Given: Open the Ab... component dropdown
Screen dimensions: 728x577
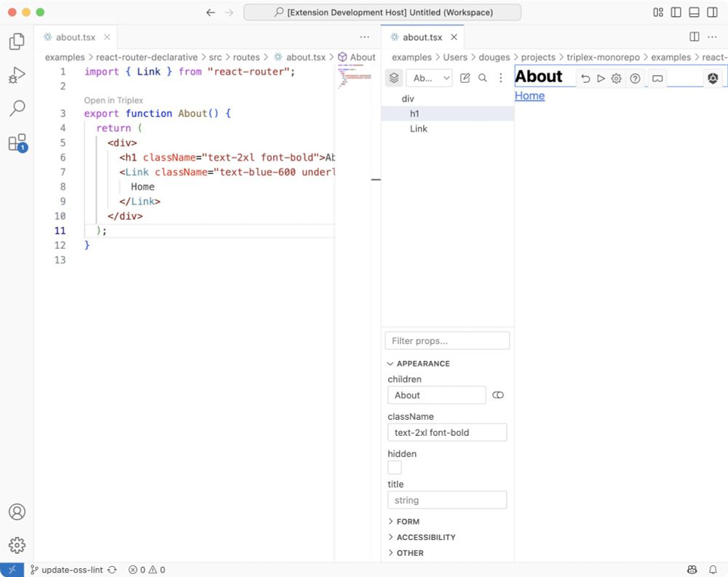Looking at the screenshot, I should coord(429,78).
